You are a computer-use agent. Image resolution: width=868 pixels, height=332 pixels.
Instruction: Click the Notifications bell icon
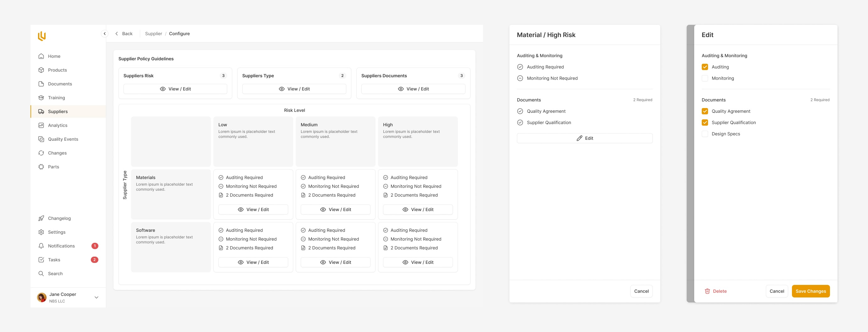coord(41,246)
